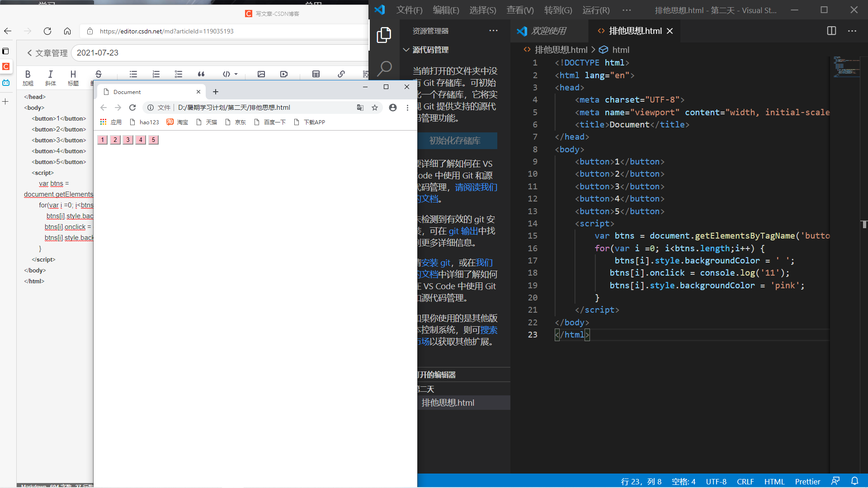
Task: Open the VS Code 编辑(E) menu
Action: (x=446, y=10)
